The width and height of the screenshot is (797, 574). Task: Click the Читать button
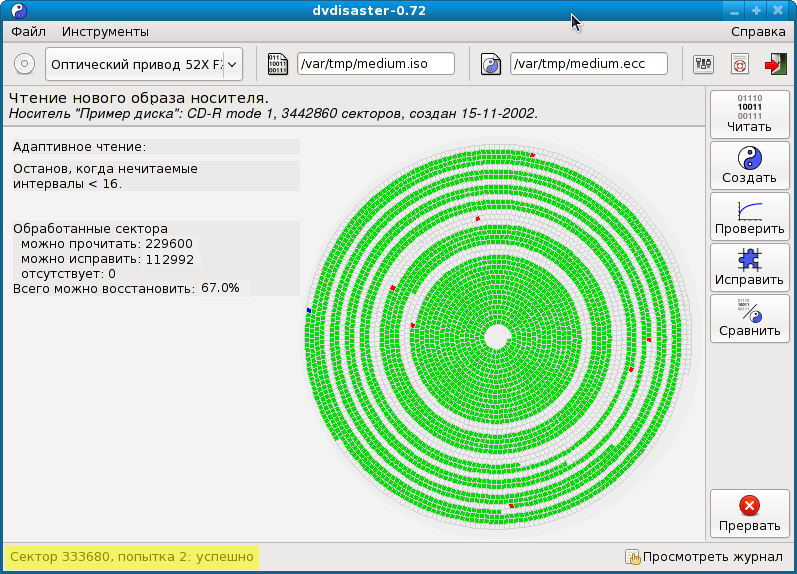point(750,114)
